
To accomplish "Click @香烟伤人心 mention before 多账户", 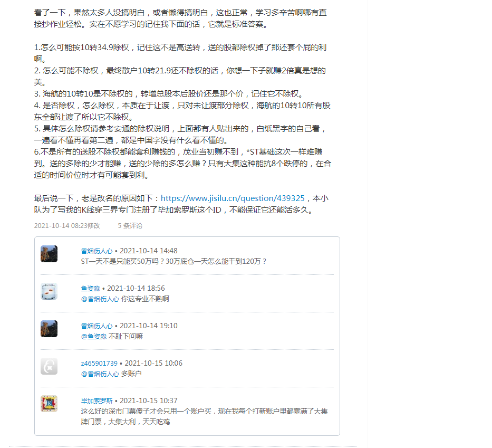I will tap(100, 374).
